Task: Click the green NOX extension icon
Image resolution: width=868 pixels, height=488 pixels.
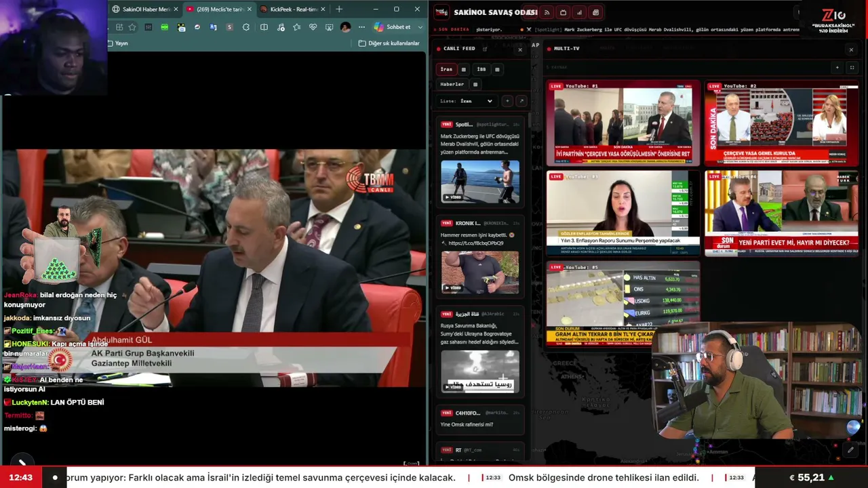Action: [x=165, y=27]
